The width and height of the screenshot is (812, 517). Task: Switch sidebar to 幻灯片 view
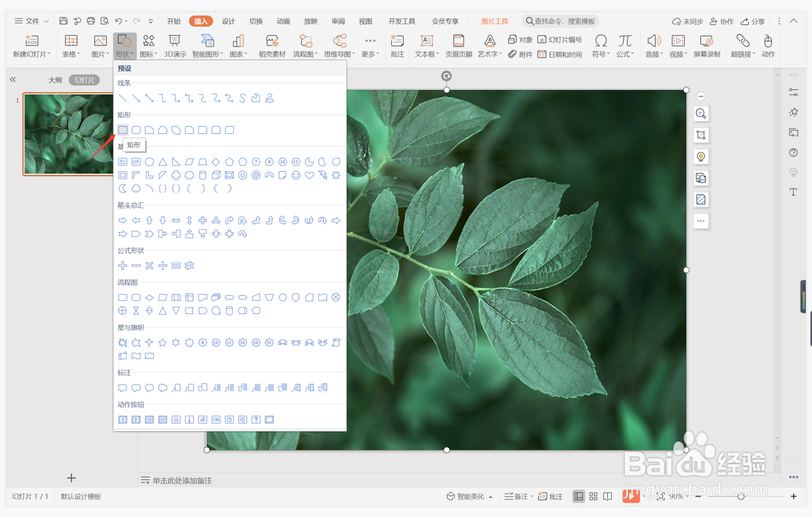tap(84, 80)
